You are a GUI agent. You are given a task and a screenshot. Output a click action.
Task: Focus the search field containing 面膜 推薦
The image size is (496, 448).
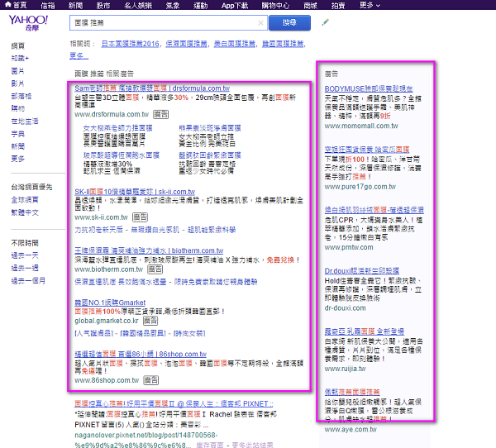tap(169, 23)
